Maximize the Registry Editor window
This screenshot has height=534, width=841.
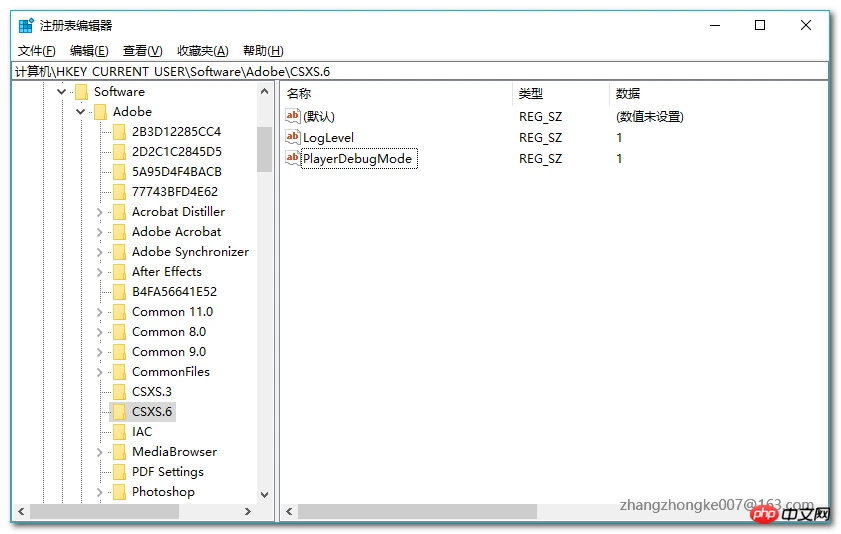click(x=760, y=25)
